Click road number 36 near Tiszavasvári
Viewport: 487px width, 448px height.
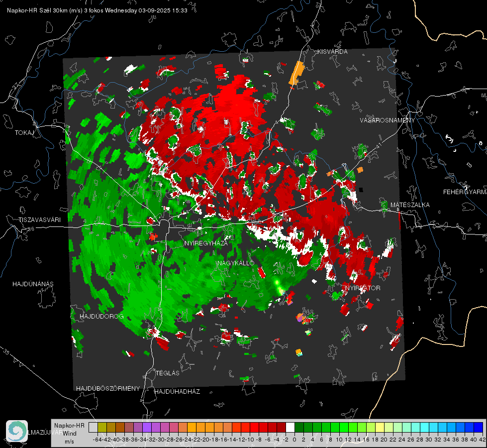pos(31,229)
